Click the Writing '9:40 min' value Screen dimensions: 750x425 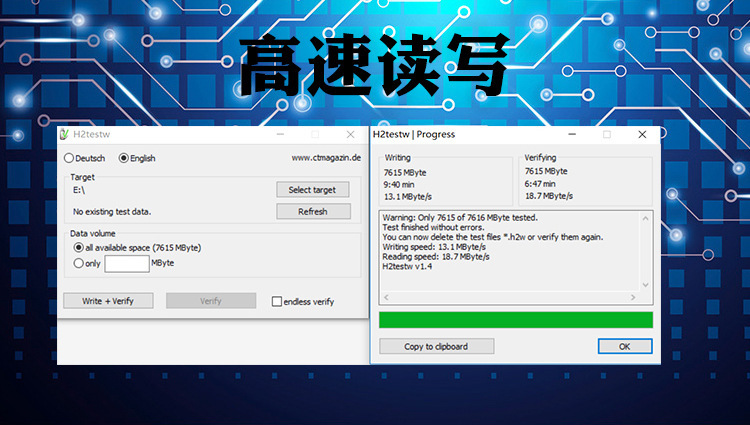tap(399, 185)
